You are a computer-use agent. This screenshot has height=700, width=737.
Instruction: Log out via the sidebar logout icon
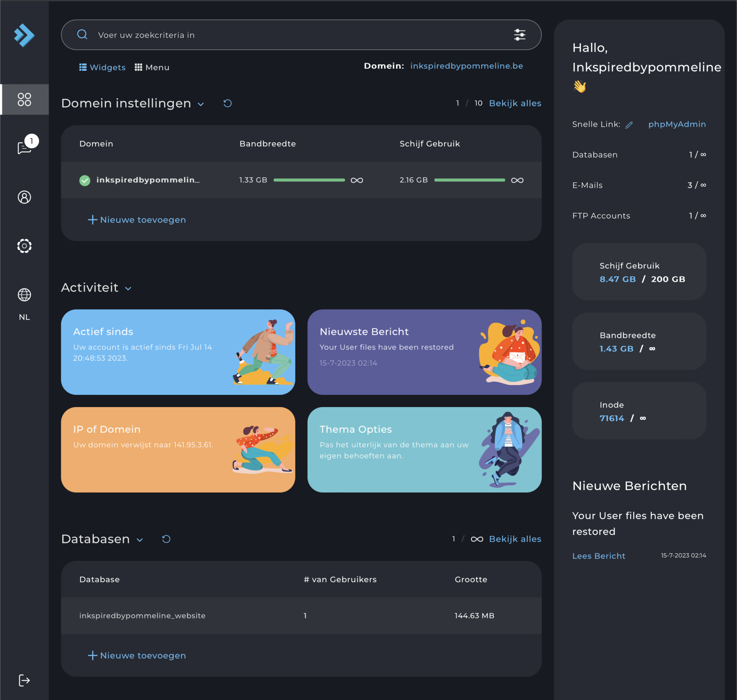tap(24, 680)
